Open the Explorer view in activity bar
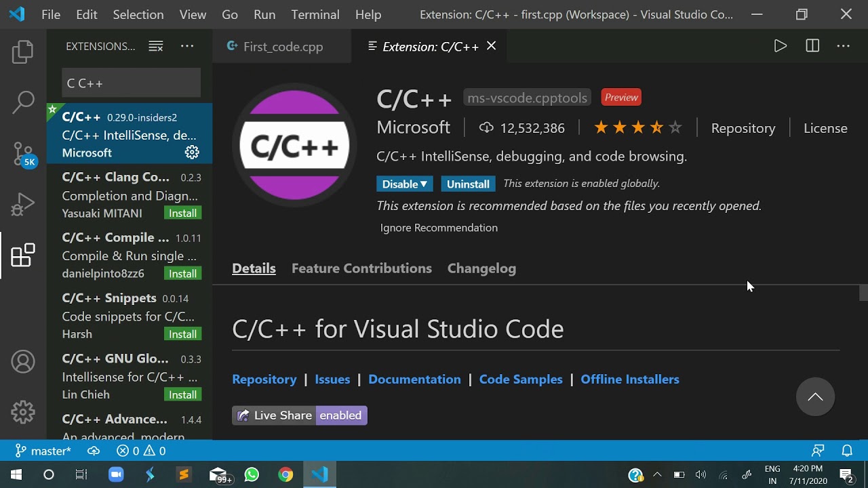 [x=23, y=52]
